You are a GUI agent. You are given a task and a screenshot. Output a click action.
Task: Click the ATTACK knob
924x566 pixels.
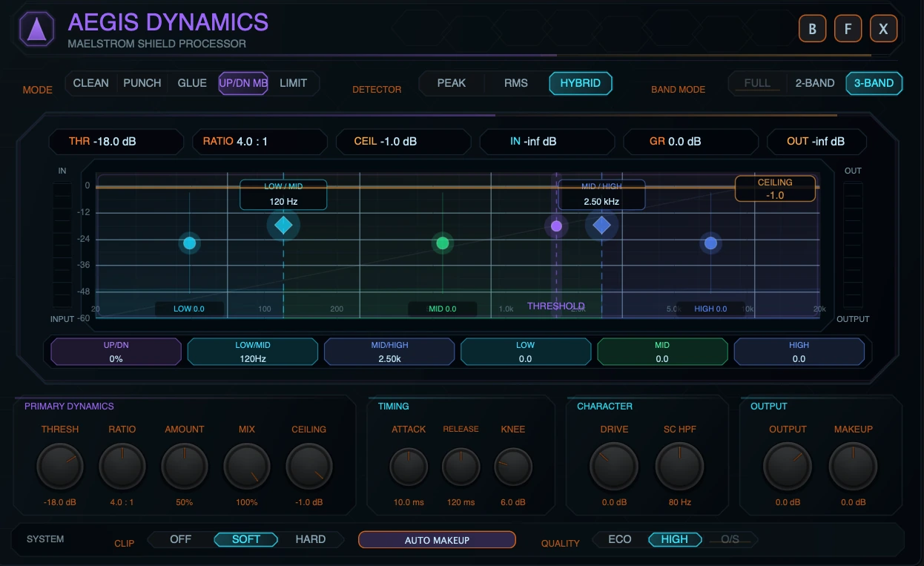(x=409, y=467)
